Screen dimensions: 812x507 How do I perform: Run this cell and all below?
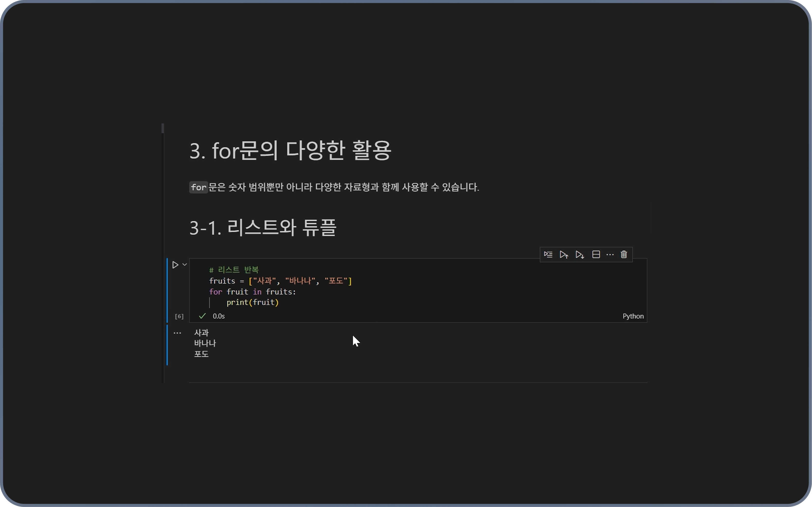click(x=579, y=254)
